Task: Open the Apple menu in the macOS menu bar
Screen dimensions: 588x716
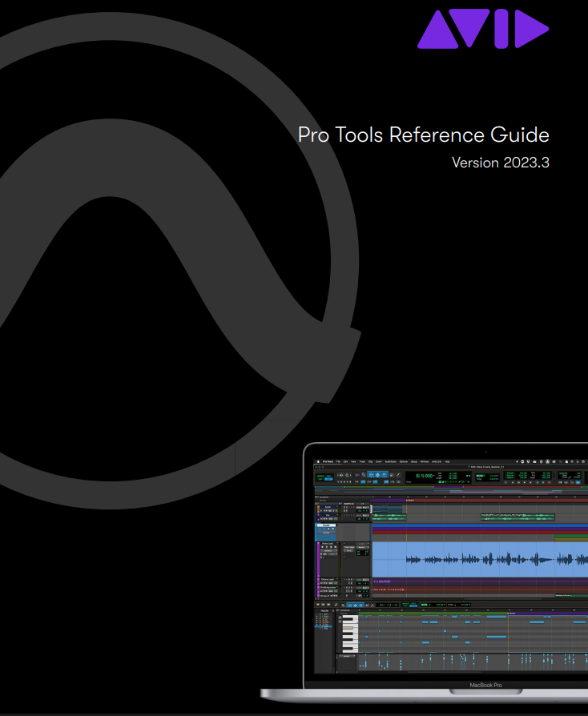Action: 318,461
